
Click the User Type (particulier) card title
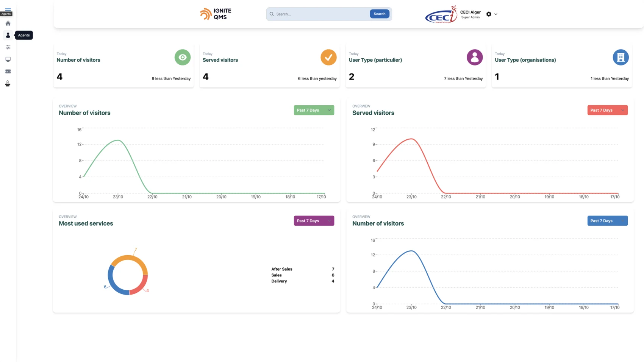(375, 60)
